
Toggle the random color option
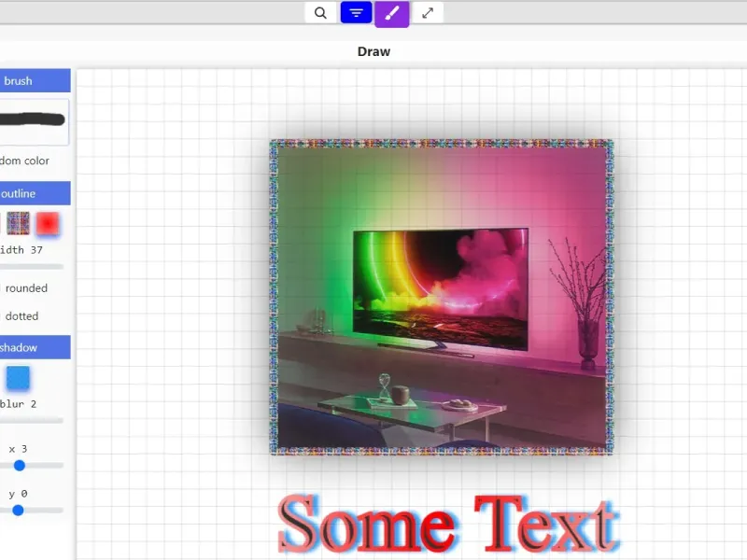click(25, 161)
